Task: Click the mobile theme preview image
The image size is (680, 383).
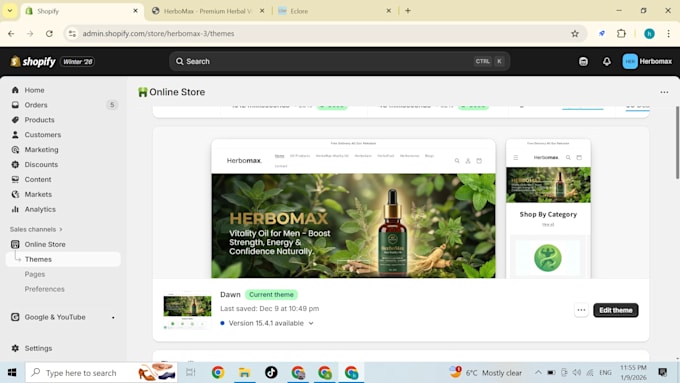Action: pyautogui.click(x=548, y=209)
